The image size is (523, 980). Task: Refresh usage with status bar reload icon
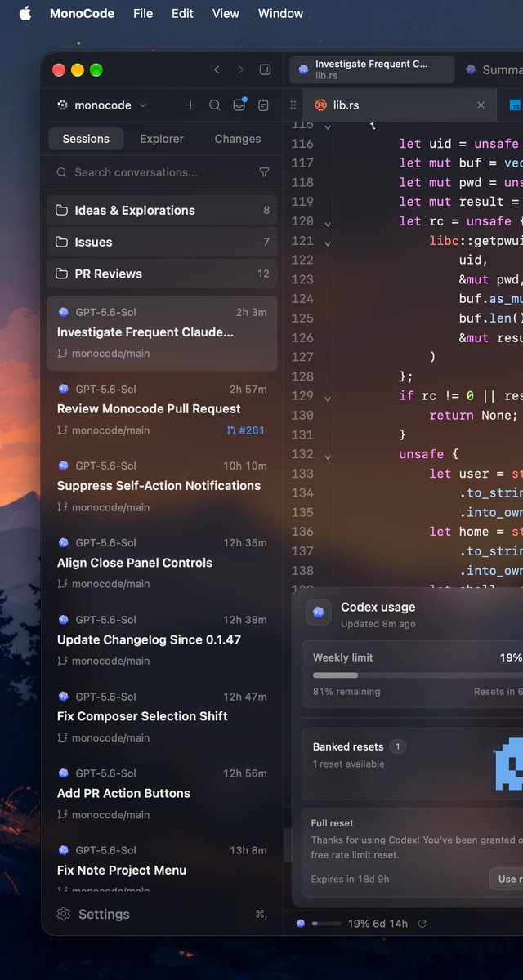422,924
